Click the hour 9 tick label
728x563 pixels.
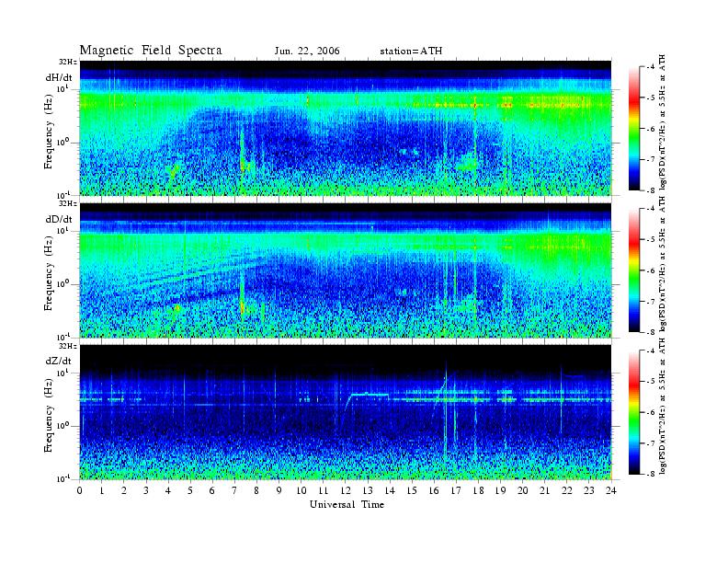(279, 491)
